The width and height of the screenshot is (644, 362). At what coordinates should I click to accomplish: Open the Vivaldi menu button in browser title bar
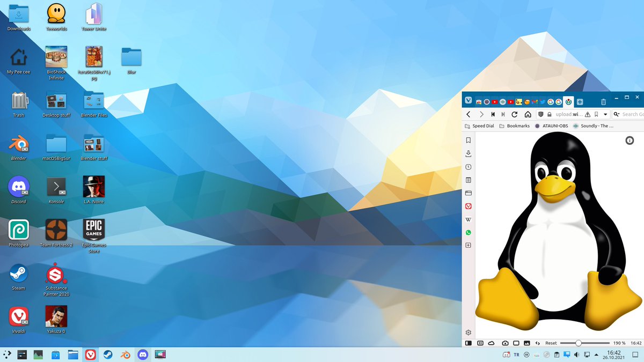click(x=468, y=100)
